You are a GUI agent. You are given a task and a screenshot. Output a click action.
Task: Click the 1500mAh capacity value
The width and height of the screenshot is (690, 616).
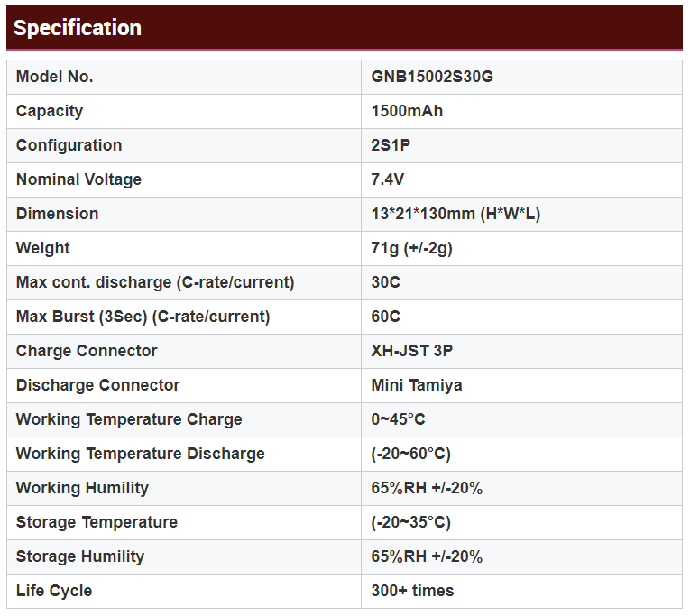point(407,111)
